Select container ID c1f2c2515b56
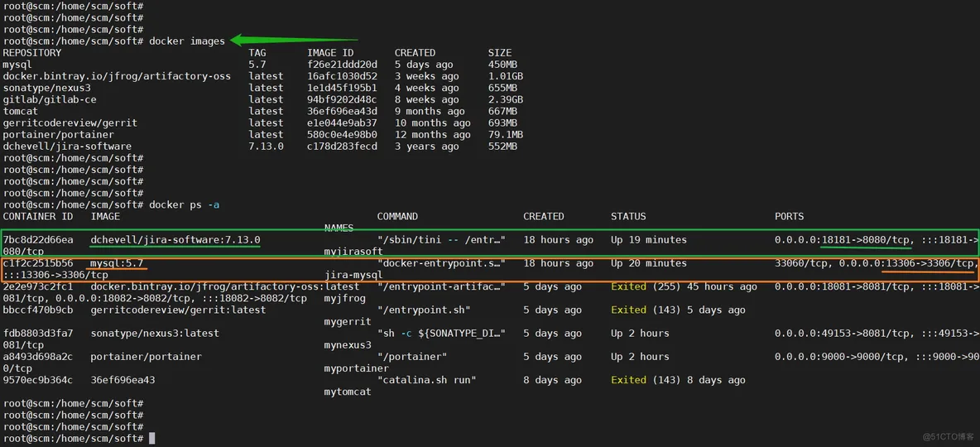The width and height of the screenshot is (980, 447). pos(37,263)
